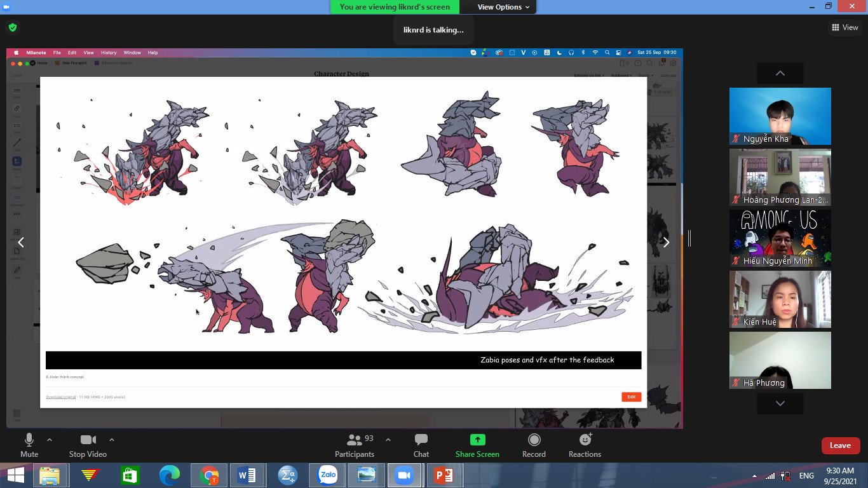The height and width of the screenshot is (488, 868).
Task: Switch to the Home tab in Milanote
Action: (x=39, y=63)
